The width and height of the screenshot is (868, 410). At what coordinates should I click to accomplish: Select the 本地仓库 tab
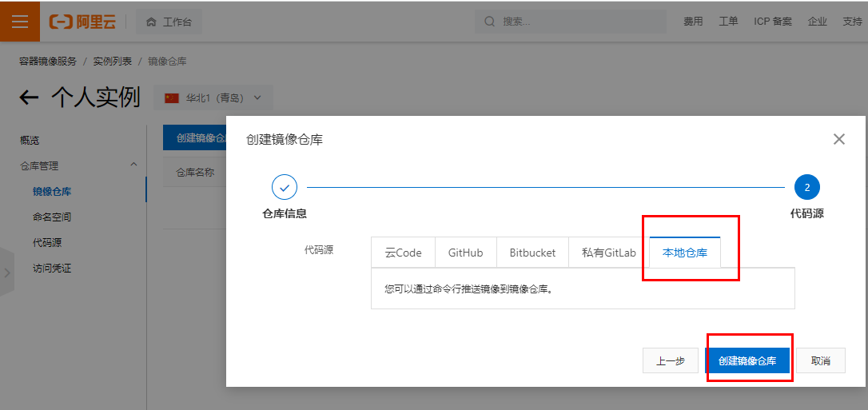point(685,253)
